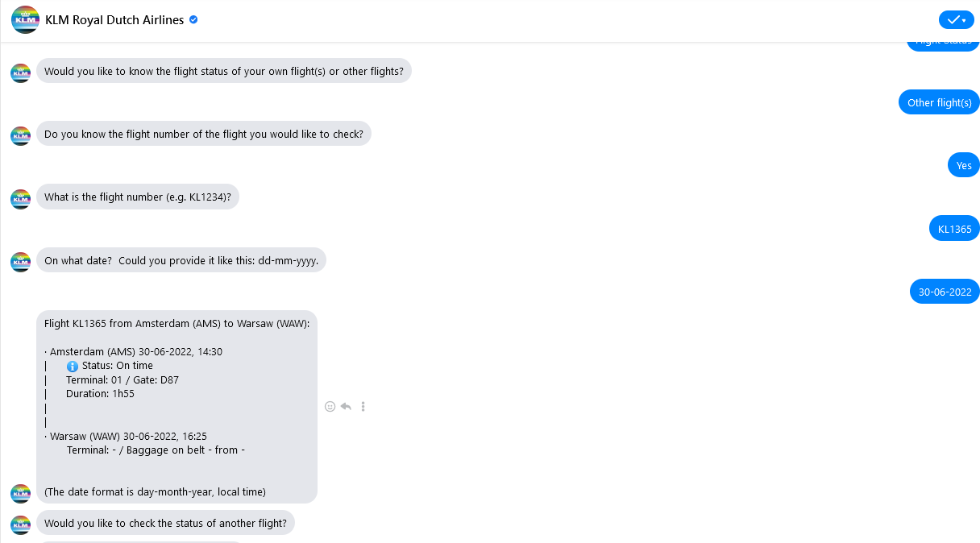Click the 'Other flight(s)' sent message bubble

click(x=939, y=102)
